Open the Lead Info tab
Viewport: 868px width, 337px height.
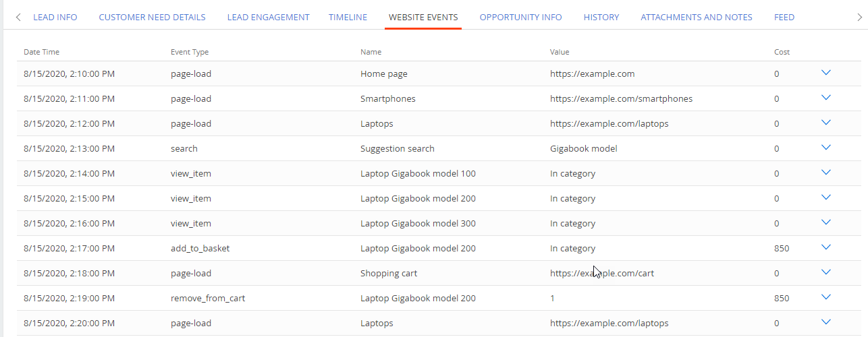55,18
